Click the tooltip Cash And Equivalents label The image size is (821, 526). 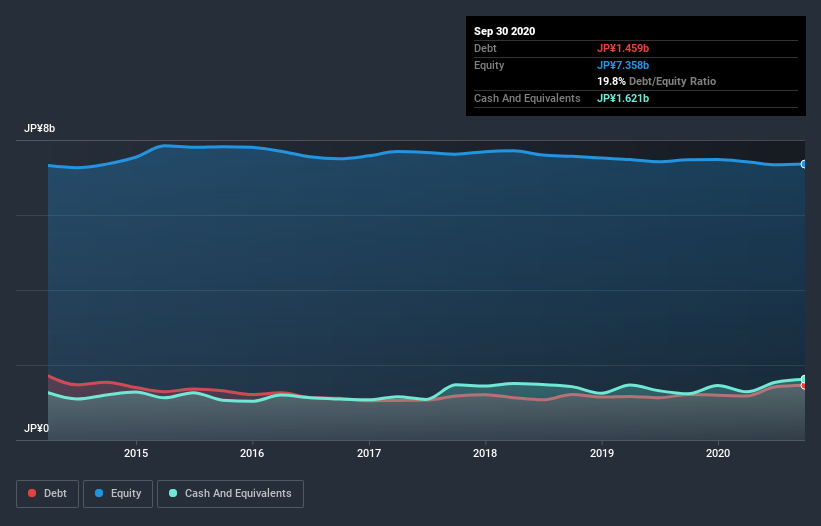point(527,98)
